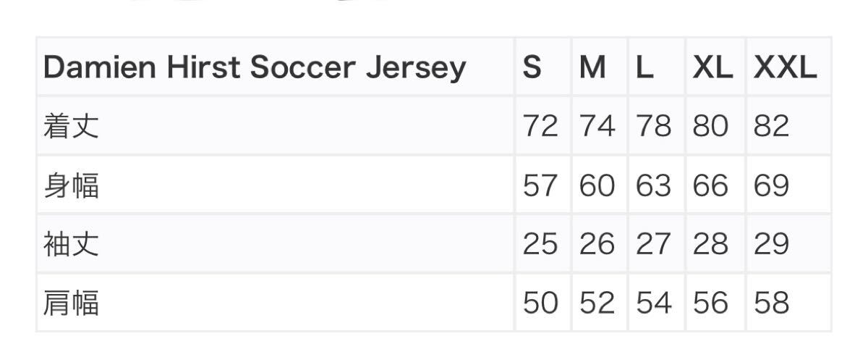Click the 肩幅 value 56 for size XL
This screenshot has height=344, width=868.
pyautogui.click(x=710, y=303)
